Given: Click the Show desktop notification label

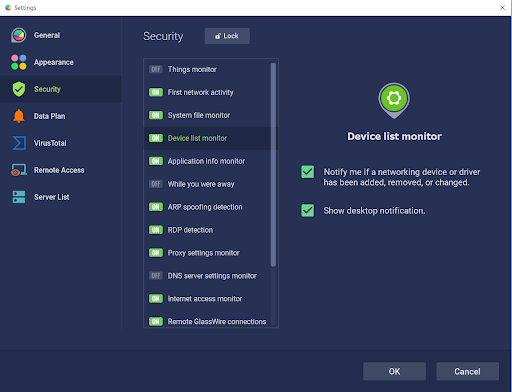Looking at the screenshot, I should point(374,211).
